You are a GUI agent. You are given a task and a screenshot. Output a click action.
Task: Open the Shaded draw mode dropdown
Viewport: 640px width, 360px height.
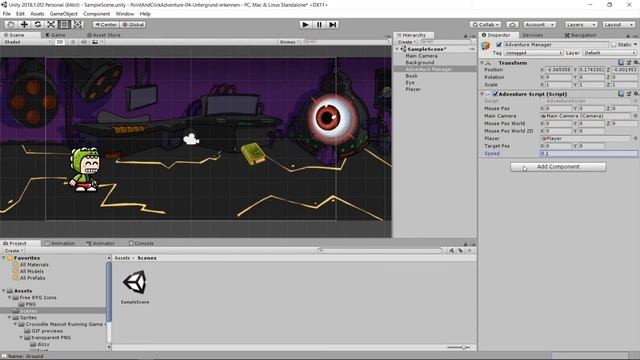pos(27,42)
